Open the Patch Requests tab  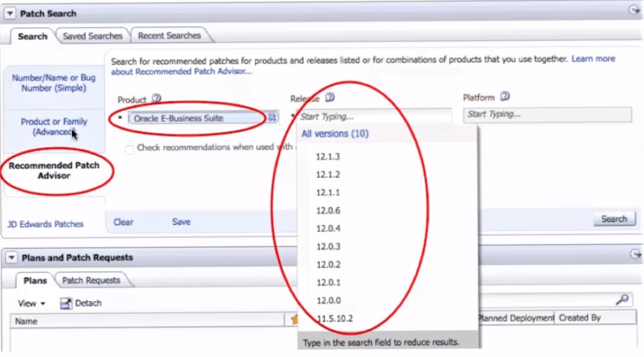[x=91, y=280]
